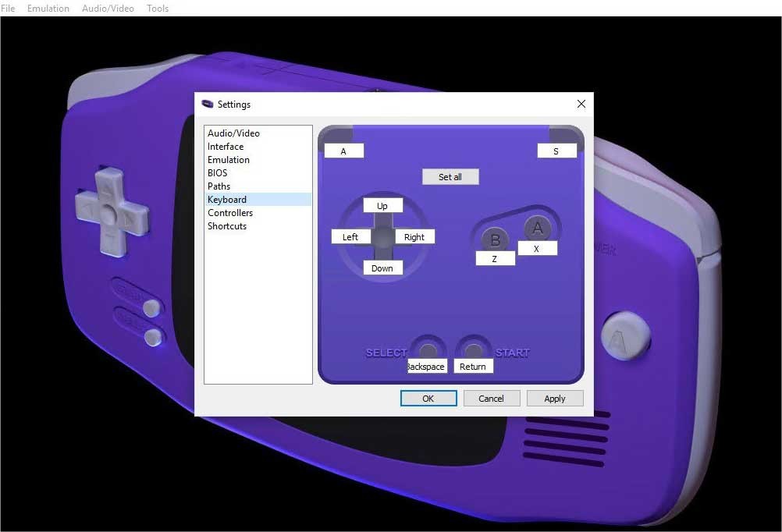Image resolution: width=782 pixels, height=532 pixels.
Task: Choose the BIOS settings category
Action: [218, 173]
